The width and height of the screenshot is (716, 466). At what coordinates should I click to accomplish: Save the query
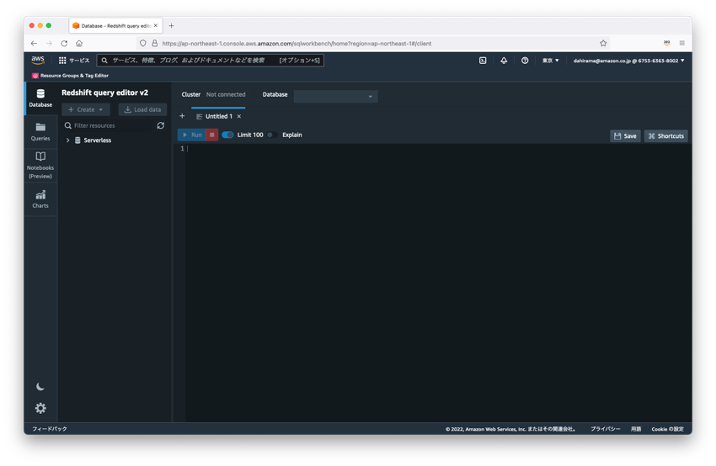point(625,136)
